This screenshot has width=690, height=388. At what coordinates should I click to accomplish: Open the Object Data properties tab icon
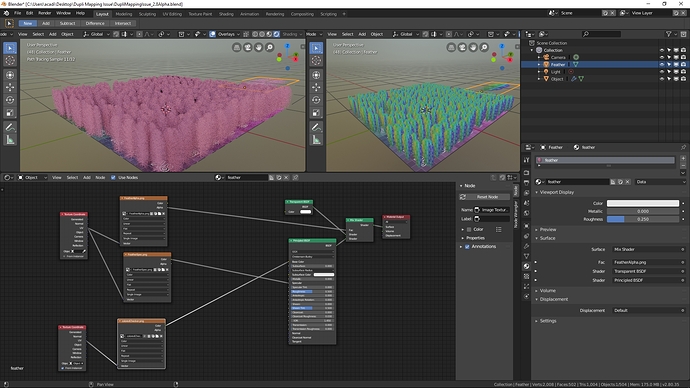tap(526, 256)
